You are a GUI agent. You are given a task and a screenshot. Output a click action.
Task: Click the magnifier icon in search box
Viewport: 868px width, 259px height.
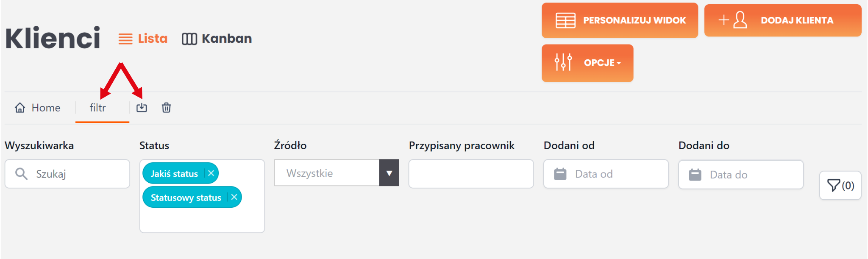click(21, 174)
